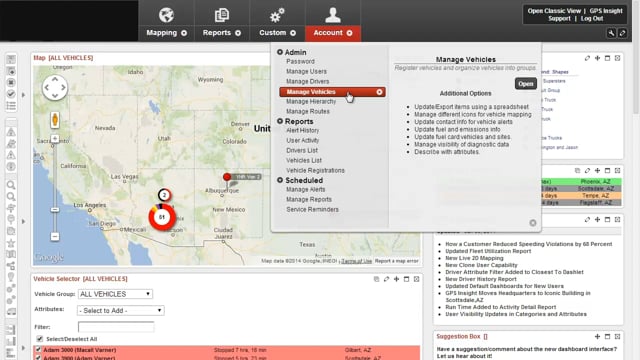Select Manage Alerts under Scheduled

pyautogui.click(x=306, y=189)
